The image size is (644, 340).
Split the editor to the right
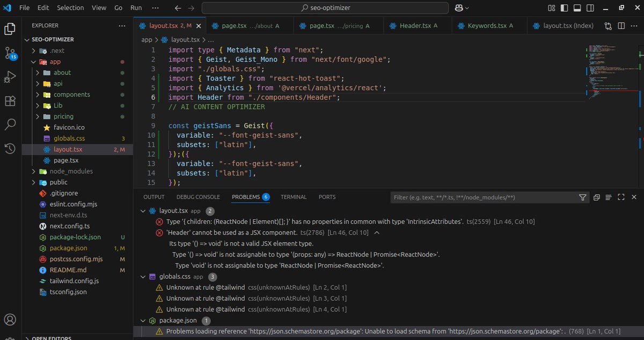pos(620,26)
